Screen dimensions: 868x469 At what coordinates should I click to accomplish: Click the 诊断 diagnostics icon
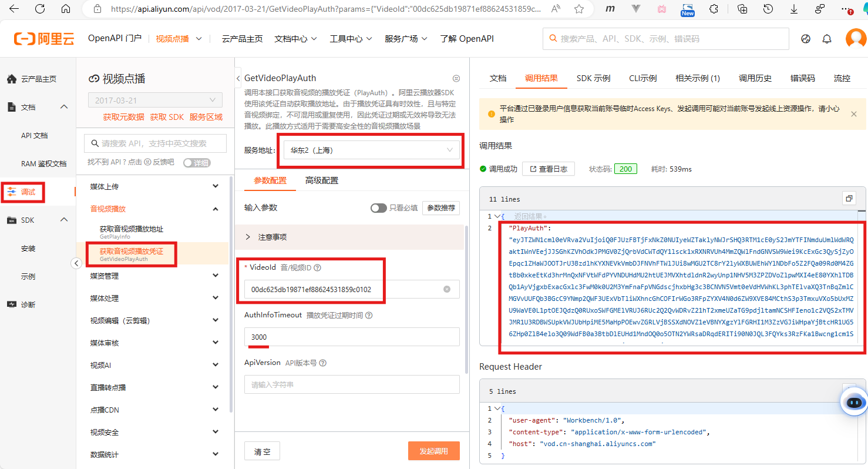click(12, 304)
